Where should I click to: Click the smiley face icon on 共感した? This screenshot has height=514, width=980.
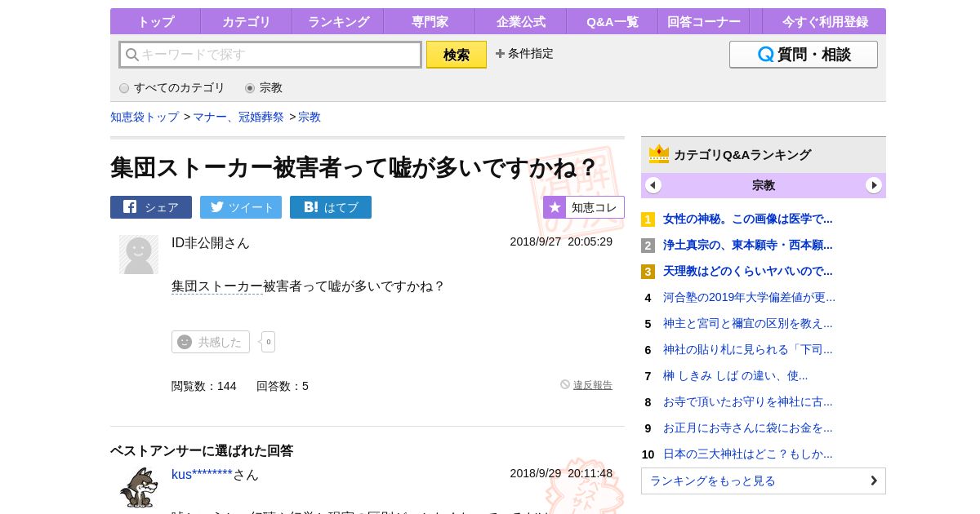pos(185,342)
